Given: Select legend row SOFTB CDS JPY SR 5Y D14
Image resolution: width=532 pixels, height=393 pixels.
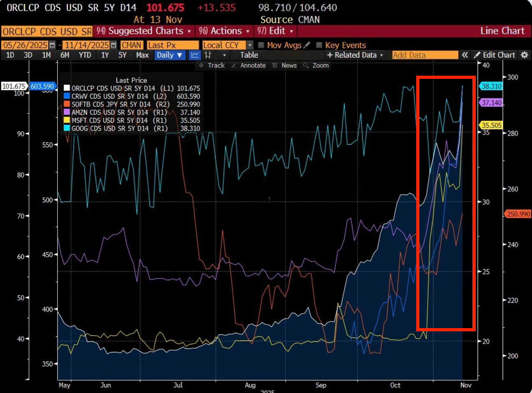Looking at the screenshot, I should [x=132, y=104].
